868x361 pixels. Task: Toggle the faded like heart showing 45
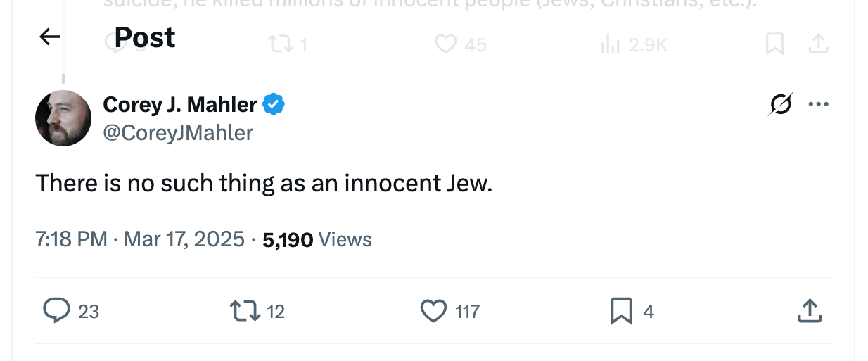point(446,44)
